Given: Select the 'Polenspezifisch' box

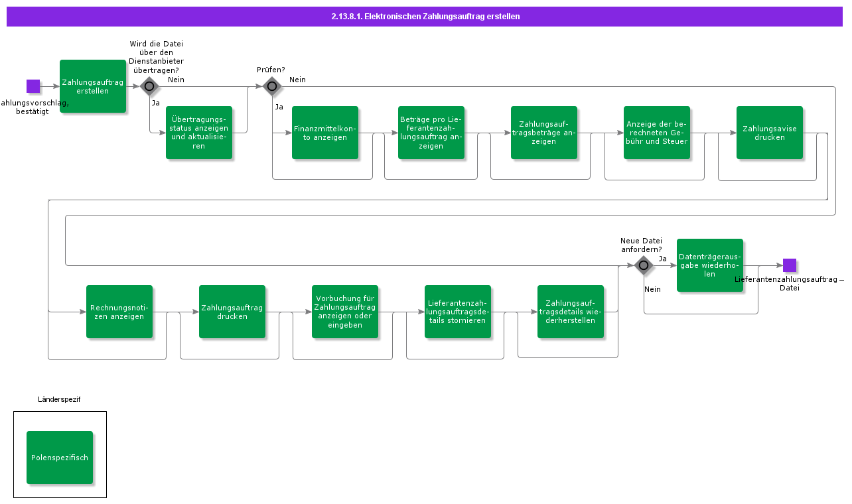Looking at the screenshot, I should (60, 458).
